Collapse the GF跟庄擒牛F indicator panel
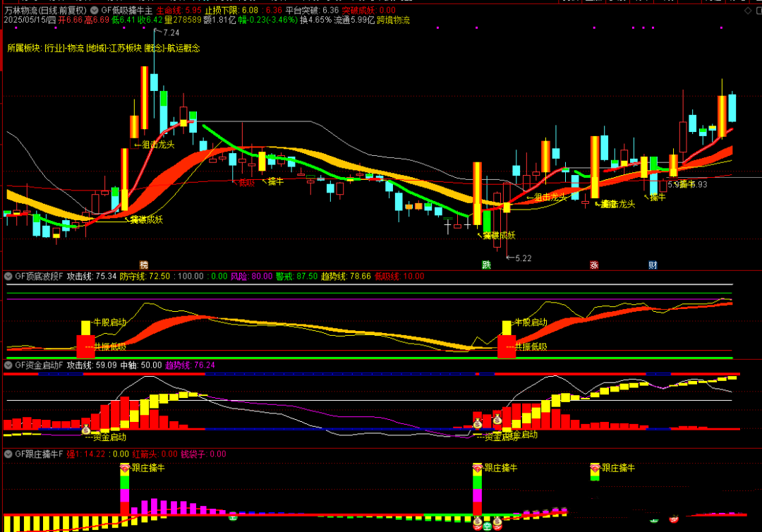762x532 pixels. coord(8,454)
